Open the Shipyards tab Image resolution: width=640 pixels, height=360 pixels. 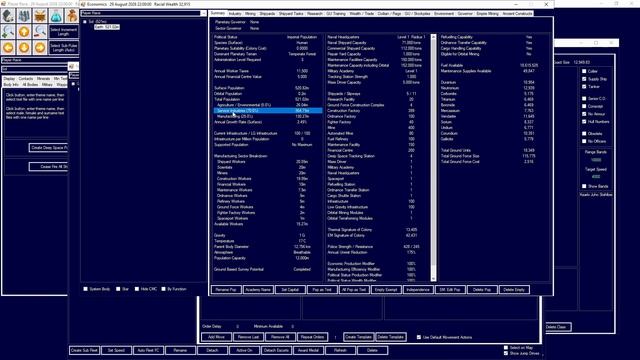click(x=267, y=13)
